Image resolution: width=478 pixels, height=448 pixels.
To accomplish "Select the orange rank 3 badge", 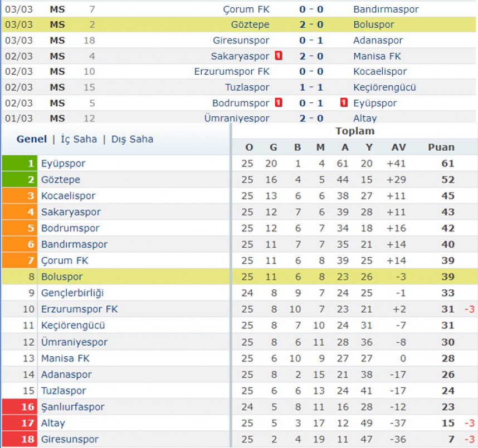I will click(19, 195).
